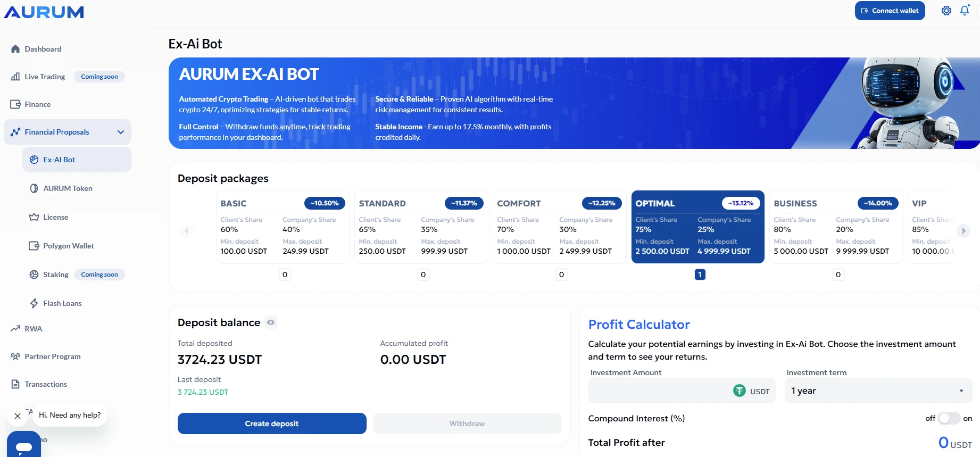Image resolution: width=980 pixels, height=457 pixels.
Task: Click the Transactions document icon
Action: click(x=15, y=384)
